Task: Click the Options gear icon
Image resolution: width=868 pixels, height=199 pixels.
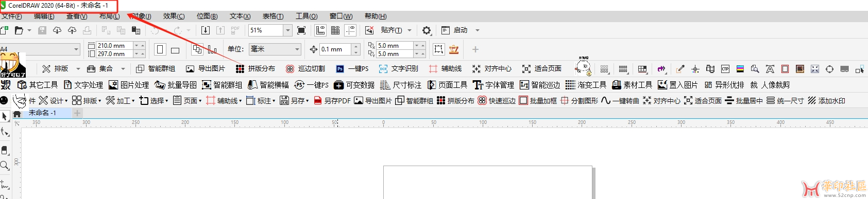Action: (x=427, y=30)
